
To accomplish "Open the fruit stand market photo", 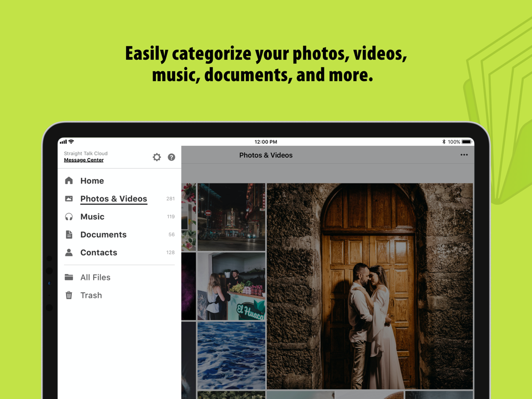I will [231, 286].
